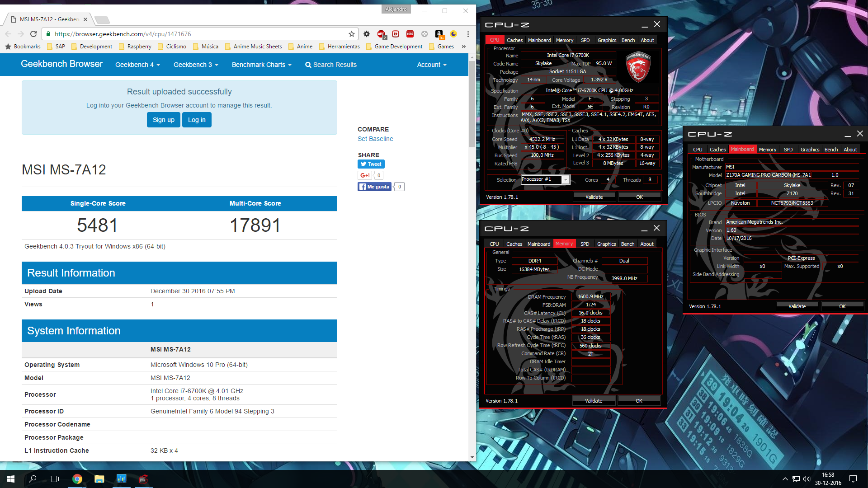
Task: Open a new Chrome tab
Action: tap(102, 19)
